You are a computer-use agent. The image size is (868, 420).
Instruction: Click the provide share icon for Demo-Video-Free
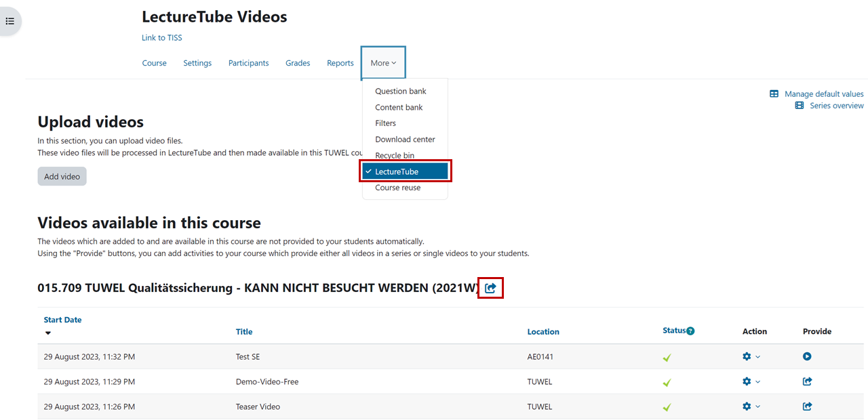(807, 381)
